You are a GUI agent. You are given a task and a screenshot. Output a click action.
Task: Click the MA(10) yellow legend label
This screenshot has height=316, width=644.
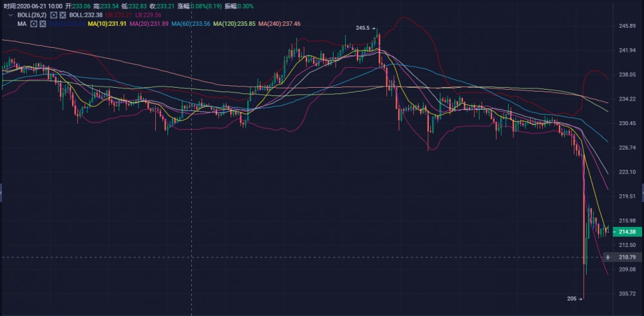107,24
